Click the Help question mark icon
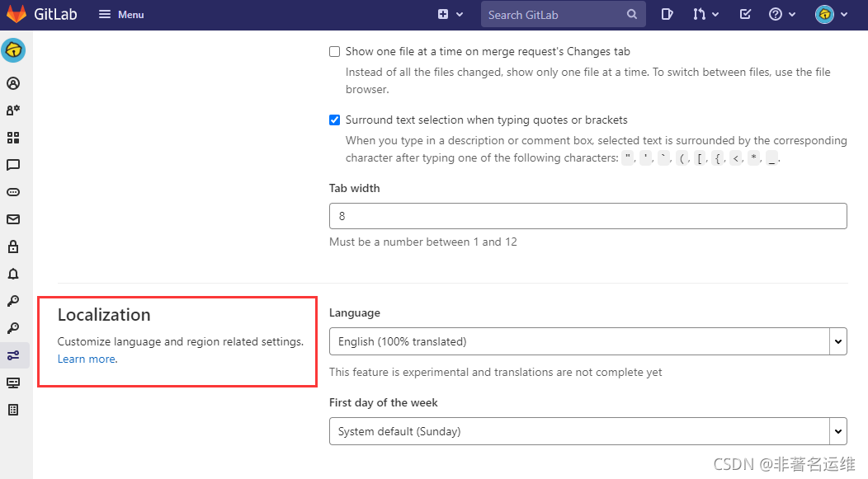The height and width of the screenshot is (479, 868). (776, 14)
